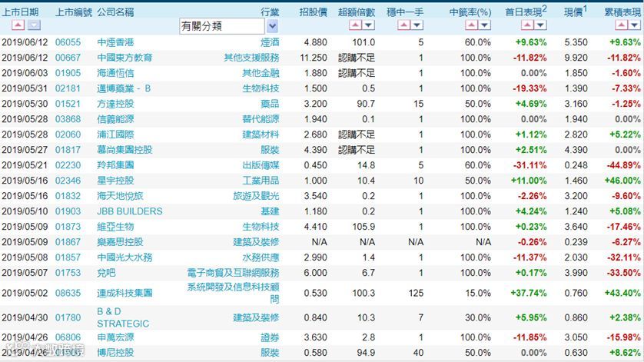Select the +46.00% cumulative performance cell
Image resolution: width=644 pixels, height=362 pixels.
click(622, 181)
